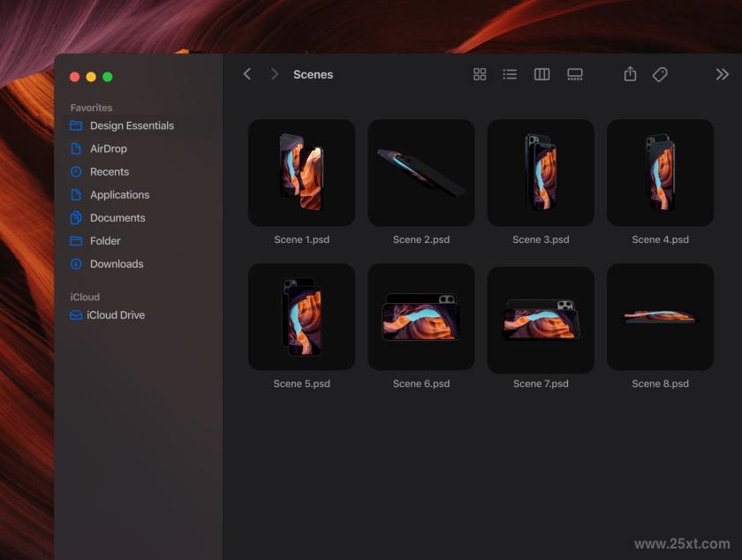The width and height of the screenshot is (742, 560).
Task: Click the iCloud Drive icon
Action: pyautogui.click(x=76, y=314)
